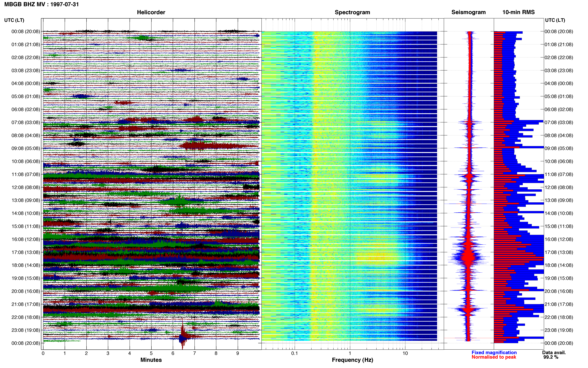Click the red 'Normalised to peak' legend text
Viewport: 588px width, 368px height.
pos(494,357)
